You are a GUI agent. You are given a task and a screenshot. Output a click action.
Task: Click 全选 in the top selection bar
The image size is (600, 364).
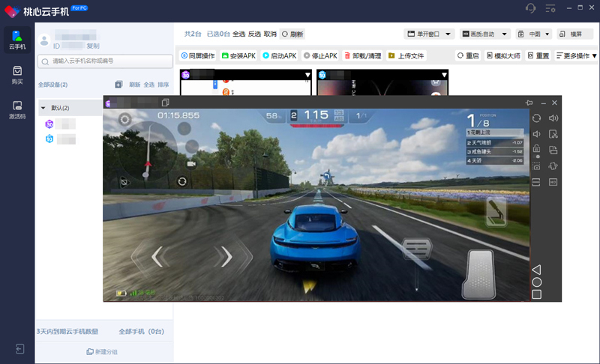pos(238,34)
